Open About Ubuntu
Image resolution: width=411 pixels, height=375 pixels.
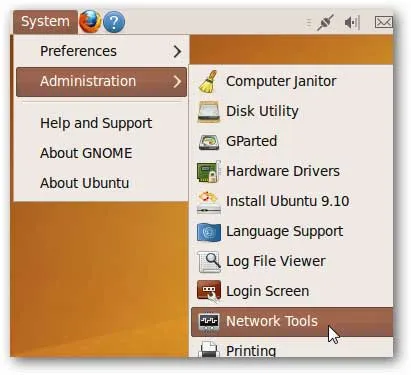[85, 183]
